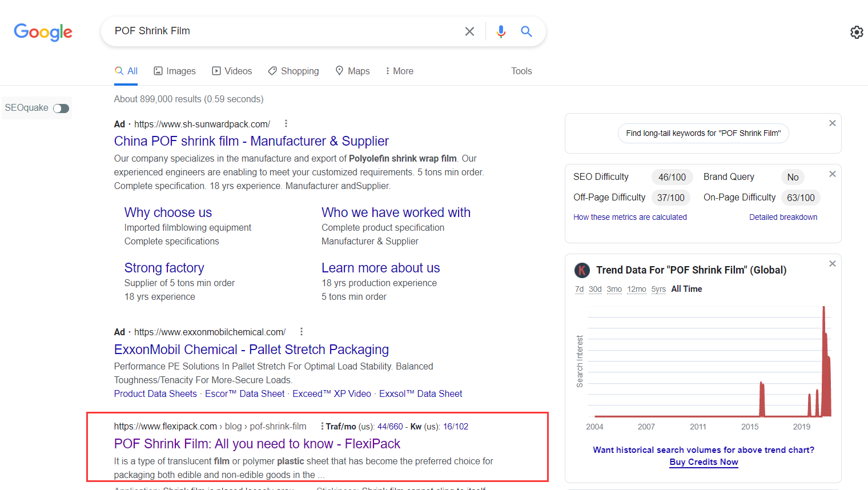This screenshot has width=868, height=490.
Task: Open the Detailed breakdown link
Action: coord(783,217)
